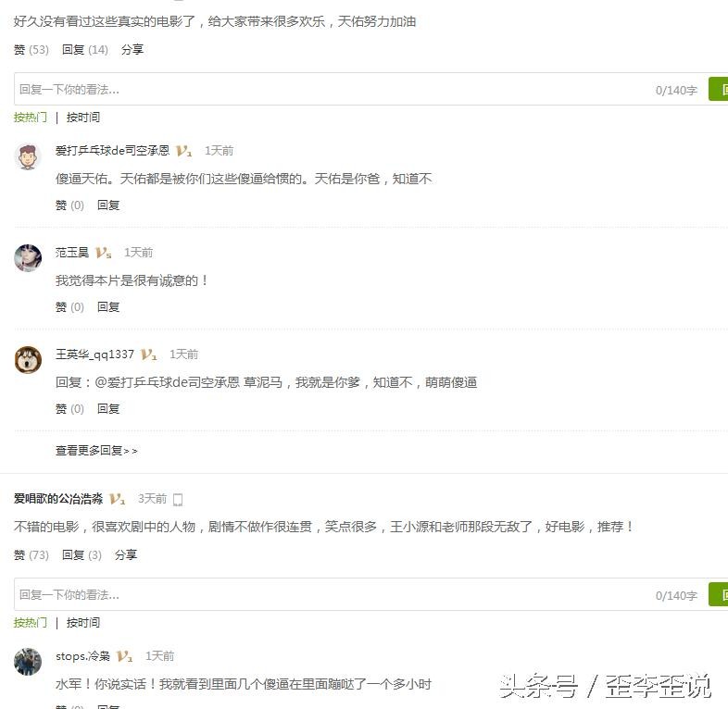The height and width of the screenshot is (709, 728).
Task: Click stops.冷枭's profile avatar
Action: 28,661
